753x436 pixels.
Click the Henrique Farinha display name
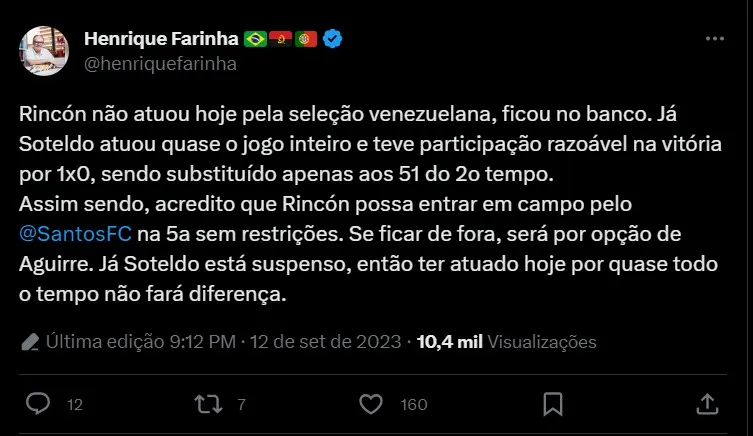[x=162, y=40]
